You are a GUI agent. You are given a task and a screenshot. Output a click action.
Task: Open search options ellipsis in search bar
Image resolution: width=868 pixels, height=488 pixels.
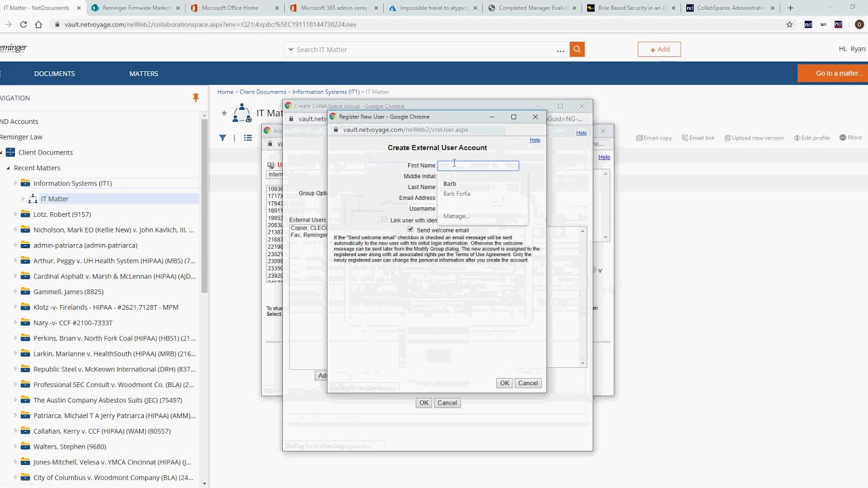click(560, 50)
